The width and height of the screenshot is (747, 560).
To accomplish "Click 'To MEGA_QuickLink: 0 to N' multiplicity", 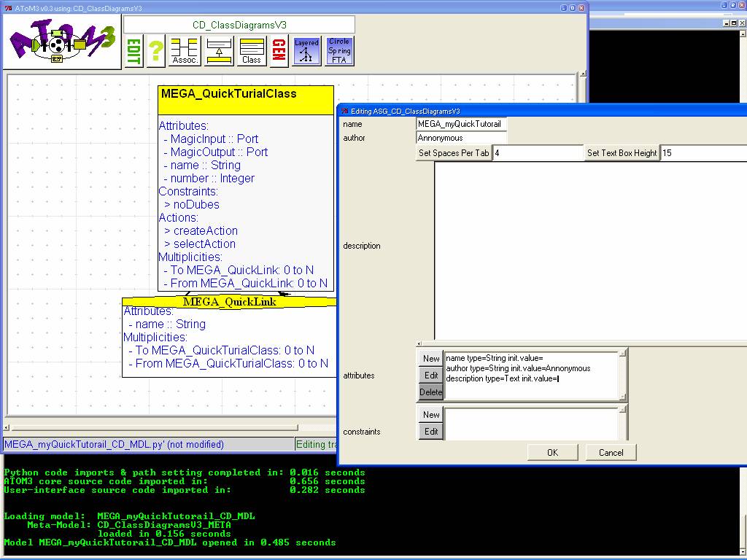I will (242, 270).
